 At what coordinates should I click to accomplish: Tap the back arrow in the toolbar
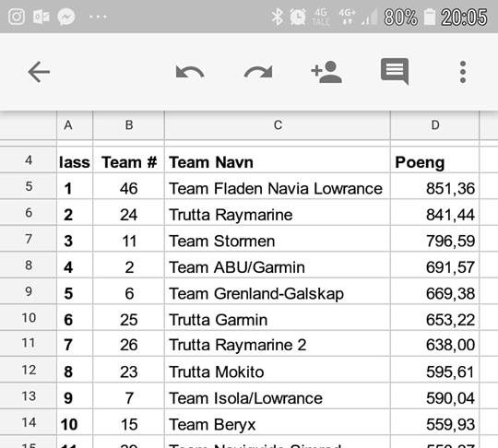click(39, 72)
